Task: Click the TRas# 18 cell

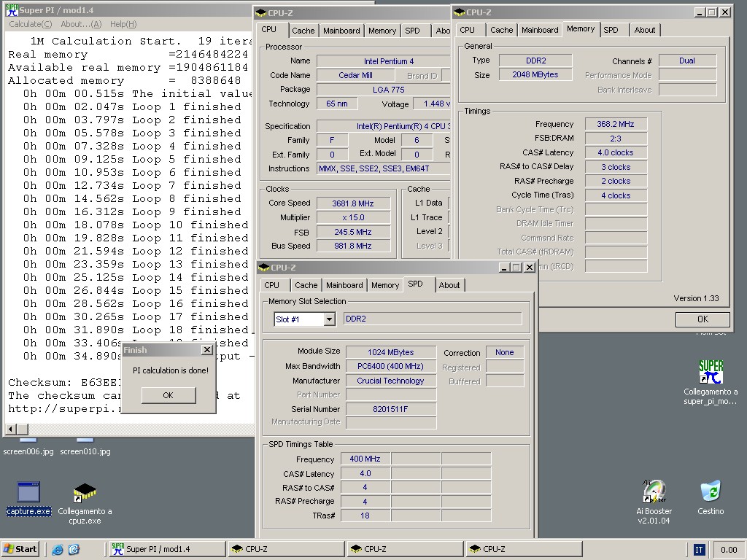Action: click(x=365, y=516)
